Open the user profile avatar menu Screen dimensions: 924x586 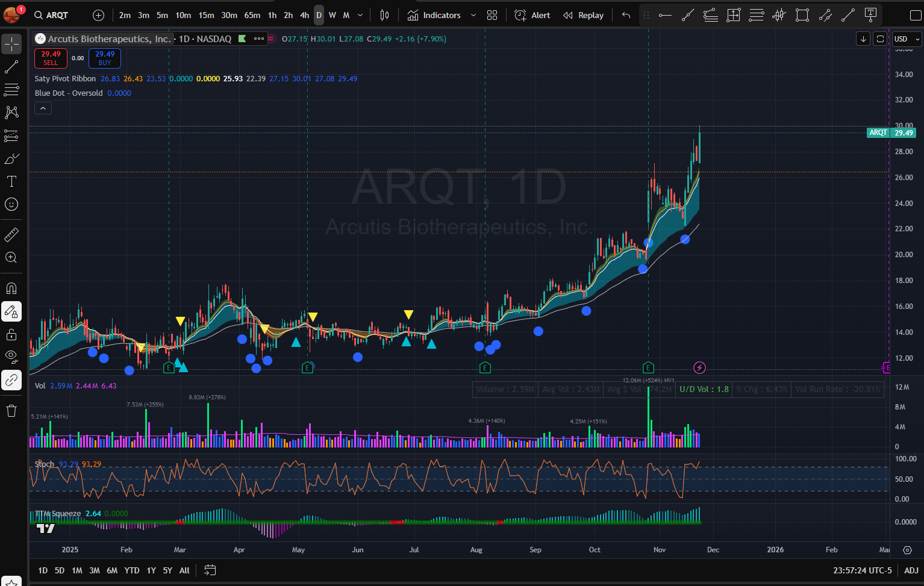[x=11, y=14]
